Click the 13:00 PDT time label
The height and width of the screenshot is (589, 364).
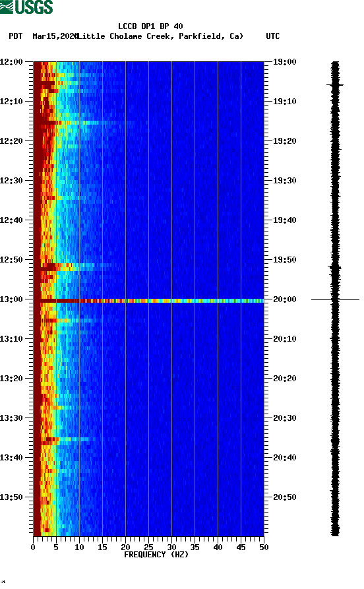point(12,299)
